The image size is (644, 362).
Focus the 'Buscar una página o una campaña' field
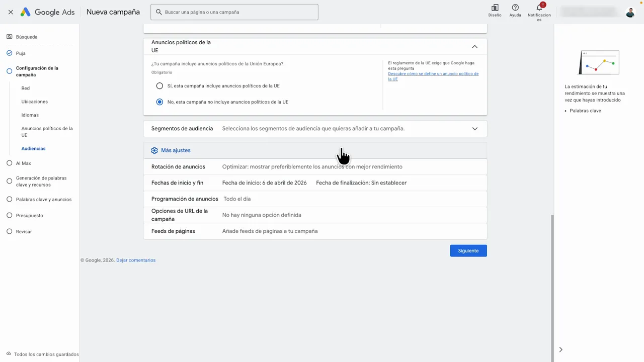tap(234, 12)
